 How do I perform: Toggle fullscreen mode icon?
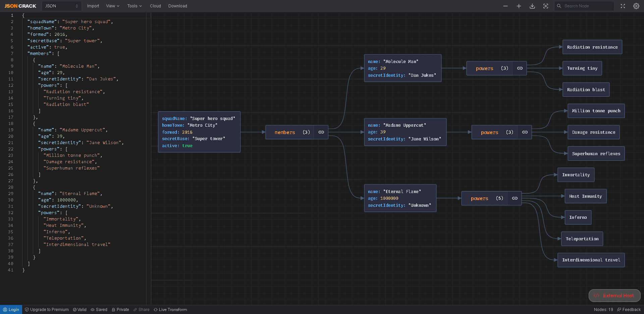(x=623, y=6)
